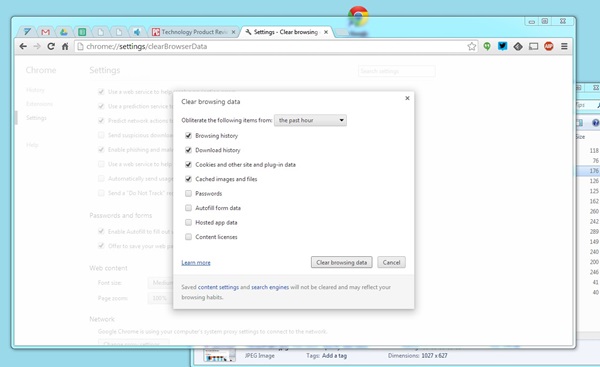Open the Chrome hamburger menu
The height and width of the screenshot is (367, 600).
(x=564, y=46)
